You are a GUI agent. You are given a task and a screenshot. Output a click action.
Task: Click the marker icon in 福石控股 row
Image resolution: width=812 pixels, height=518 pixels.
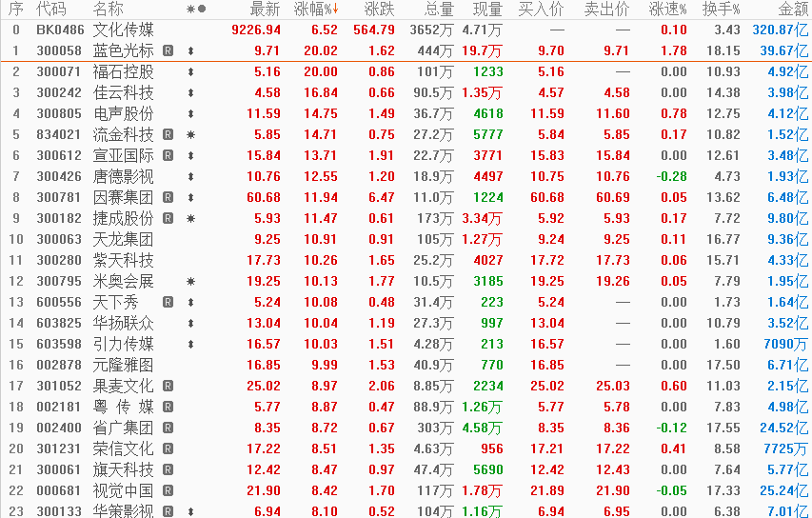point(190,72)
